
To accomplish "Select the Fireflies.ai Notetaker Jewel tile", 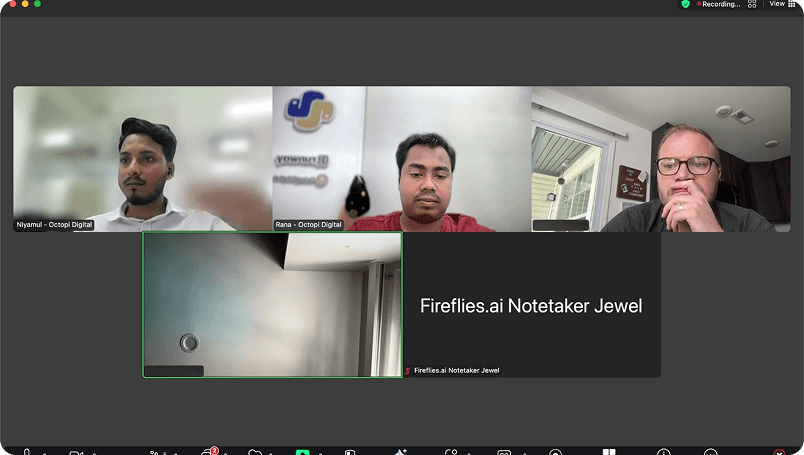I will pyautogui.click(x=531, y=304).
